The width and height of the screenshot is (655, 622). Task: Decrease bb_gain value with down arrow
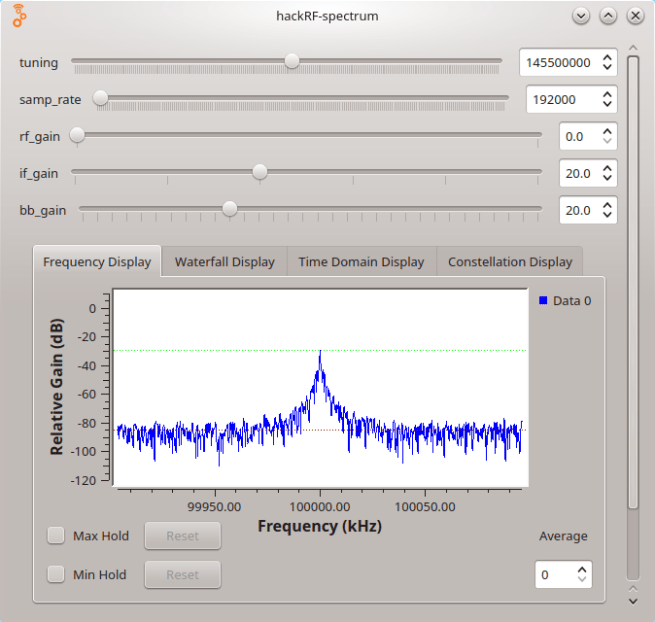pyautogui.click(x=606, y=215)
